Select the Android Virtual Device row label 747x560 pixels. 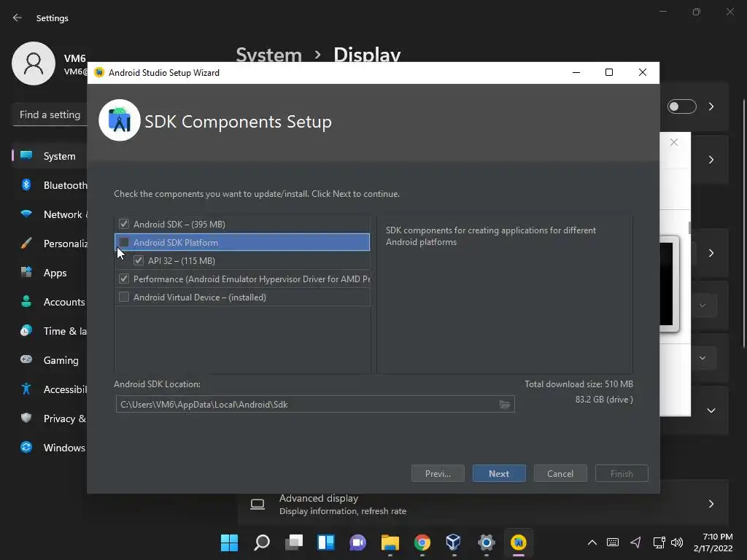pyautogui.click(x=200, y=297)
